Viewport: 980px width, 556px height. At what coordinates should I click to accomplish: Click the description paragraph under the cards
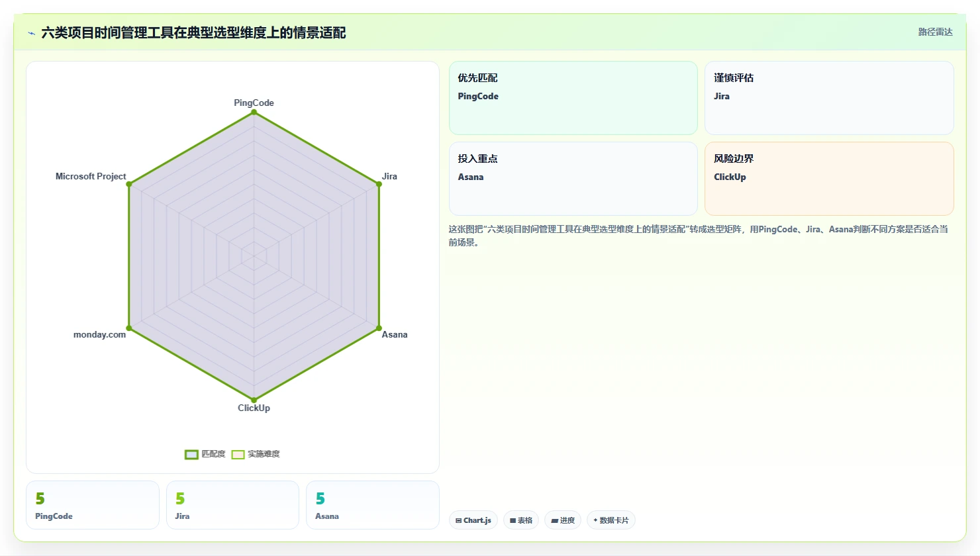click(699, 236)
